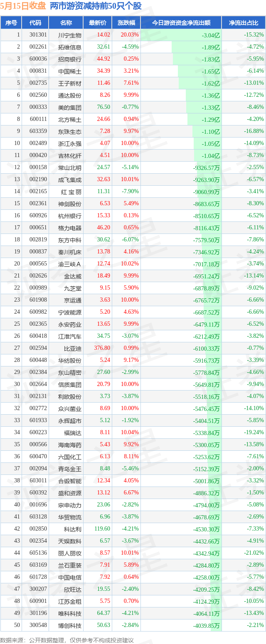Click stock name 宁波能源
The image size is (266, 644).
tap(70, 312)
